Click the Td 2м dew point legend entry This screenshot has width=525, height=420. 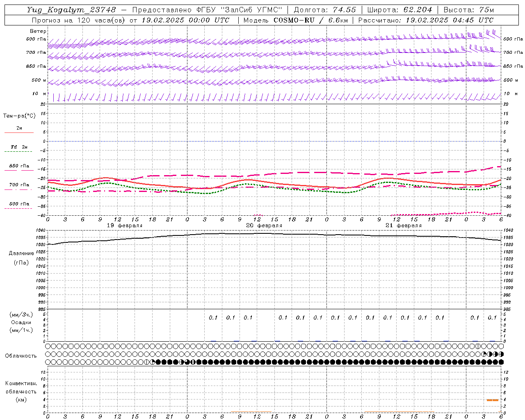pos(19,147)
